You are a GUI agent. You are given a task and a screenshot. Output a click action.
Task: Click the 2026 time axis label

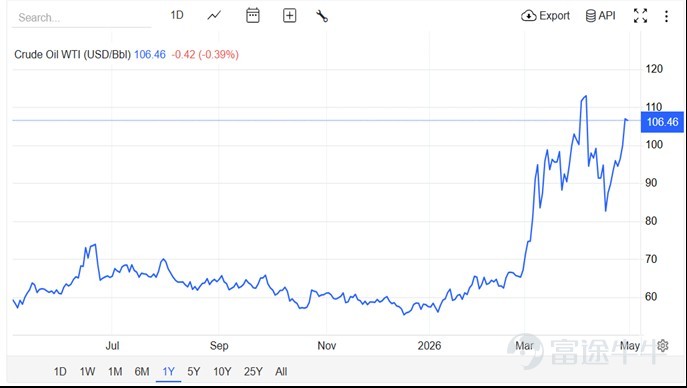click(x=429, y=346)
